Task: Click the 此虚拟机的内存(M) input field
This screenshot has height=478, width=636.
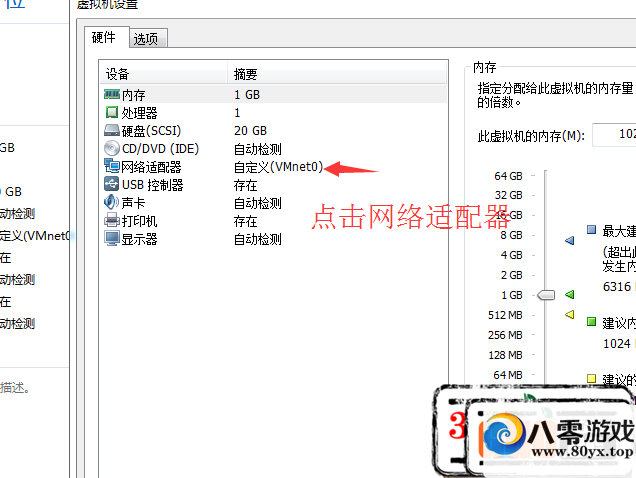Action: [614, 134]
